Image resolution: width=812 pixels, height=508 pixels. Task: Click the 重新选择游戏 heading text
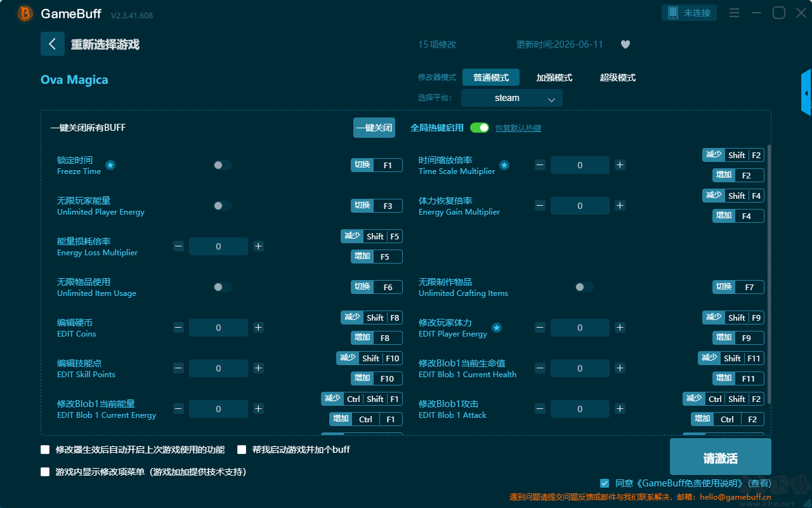pos(105,44)
